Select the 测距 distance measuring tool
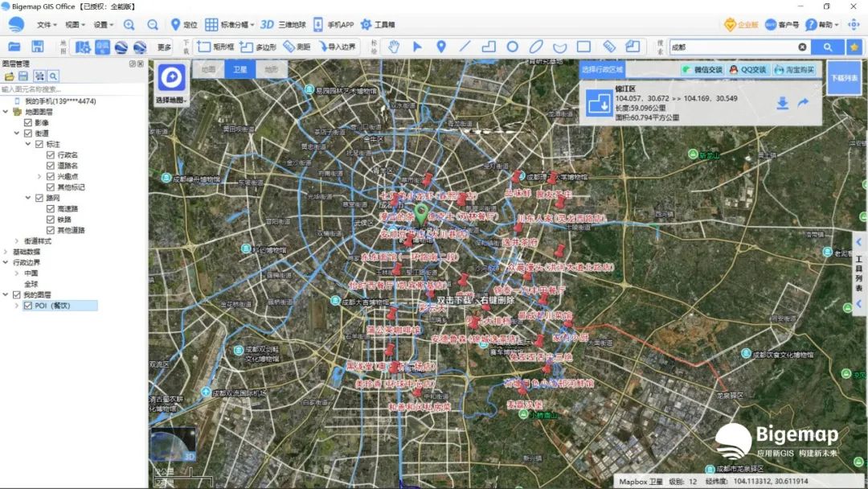This screenshot has width=868, height=489. tap(297, 47)
